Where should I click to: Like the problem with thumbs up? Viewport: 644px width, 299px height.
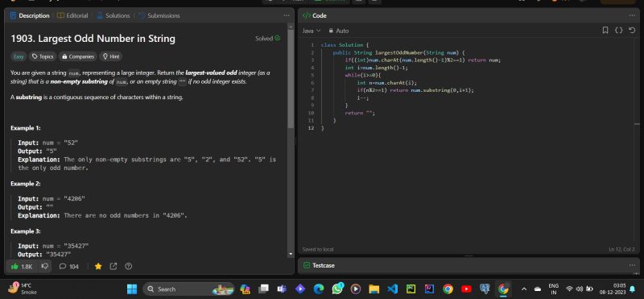[23, 267]
